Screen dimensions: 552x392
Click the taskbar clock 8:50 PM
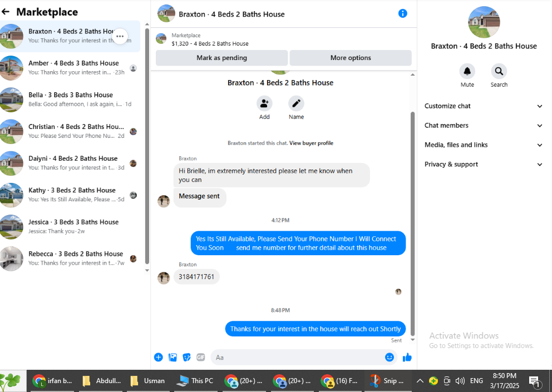tap(505, 381)
